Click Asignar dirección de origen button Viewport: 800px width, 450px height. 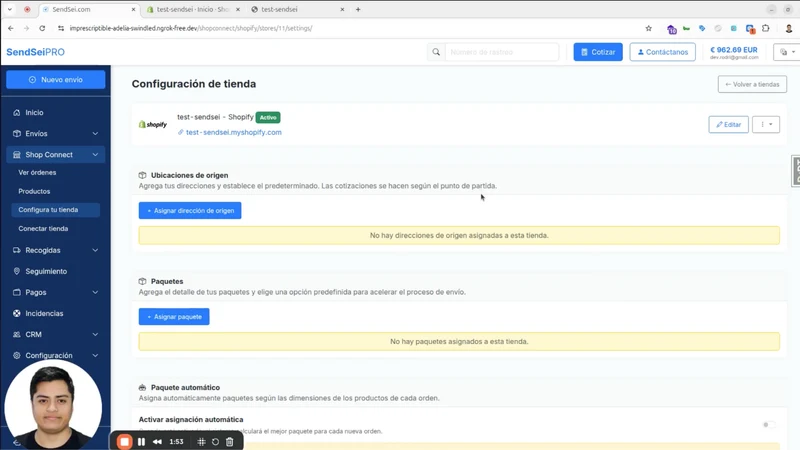coord(190,210)
